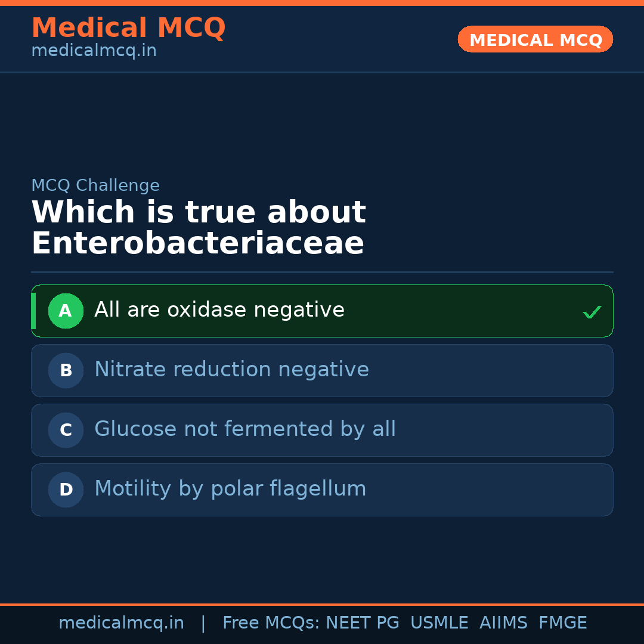Screen dimensions: 644x644
Task: Choose option 'Nitrate reduction negative'
Action: (x=231, y=370)
